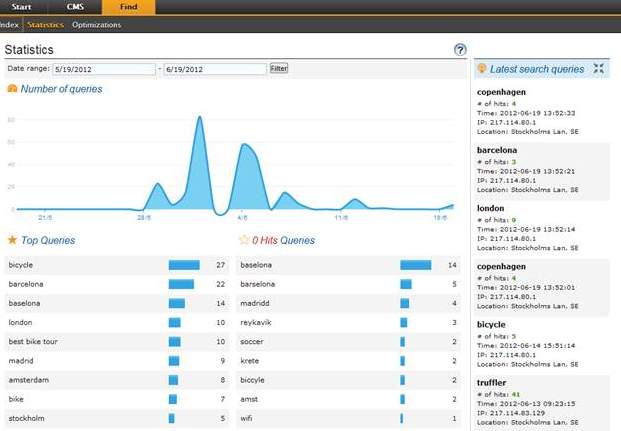Expand the Latest search queries panel
Screen dimensions: 621x431
599,69
